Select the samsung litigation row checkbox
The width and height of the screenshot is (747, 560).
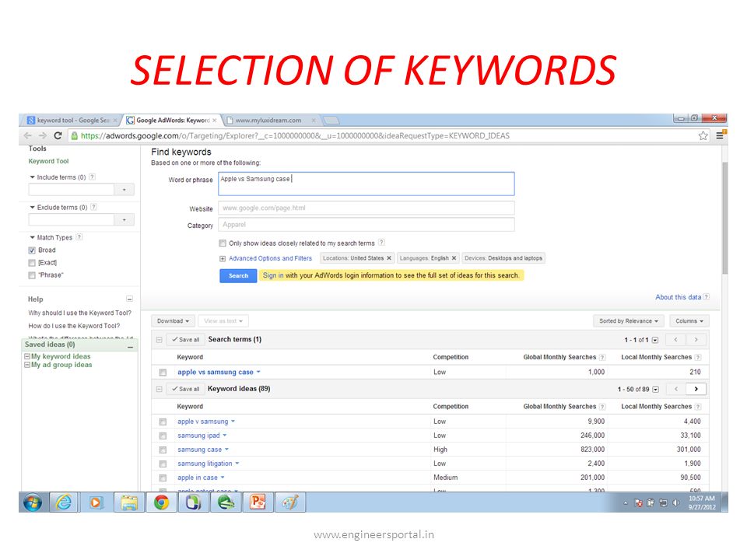pos(163,464)
